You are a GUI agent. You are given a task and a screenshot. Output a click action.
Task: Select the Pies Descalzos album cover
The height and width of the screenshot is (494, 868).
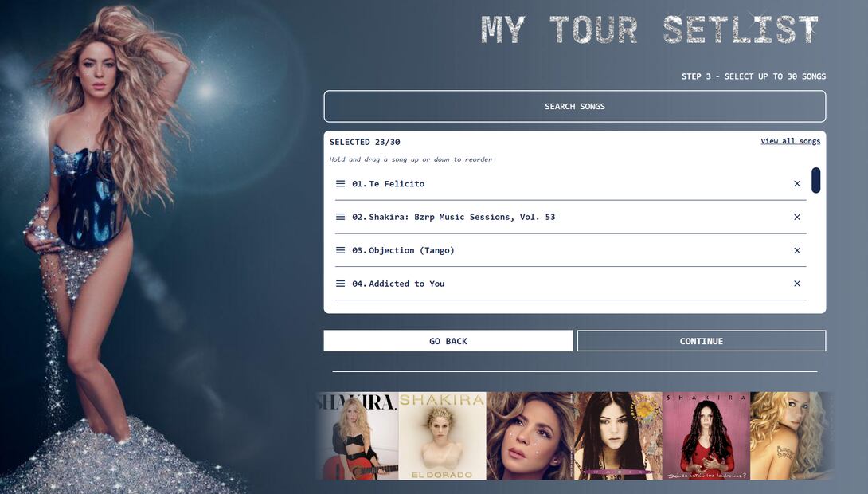(618, 436)
